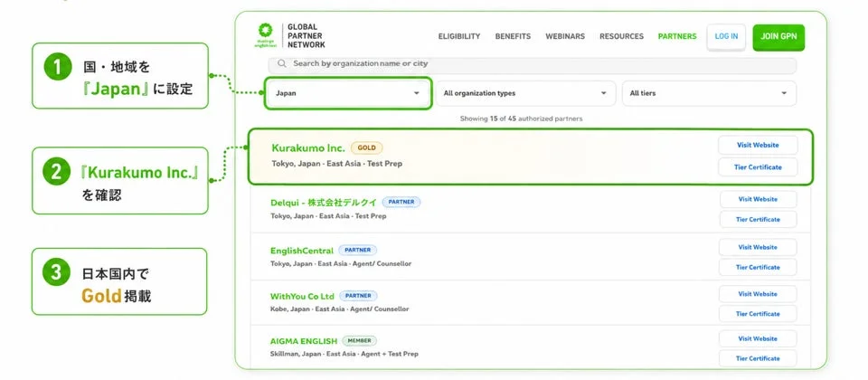Click the MEMBER badge next to AIGMA ENGLISH

359,341
